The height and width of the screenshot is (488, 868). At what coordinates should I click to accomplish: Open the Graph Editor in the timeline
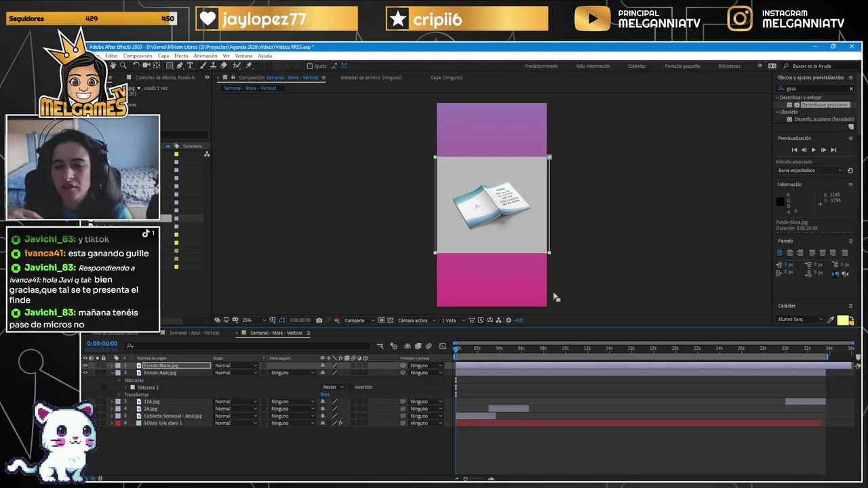click(443, 346)
